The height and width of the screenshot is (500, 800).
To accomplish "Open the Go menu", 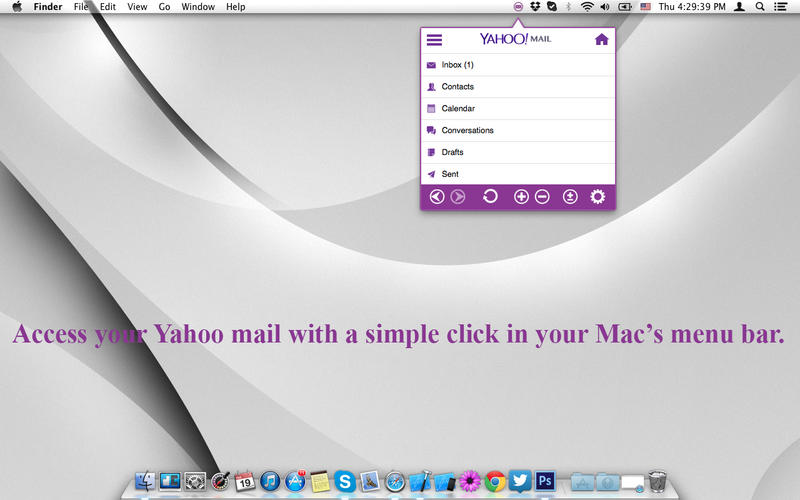I will [164, 7].
